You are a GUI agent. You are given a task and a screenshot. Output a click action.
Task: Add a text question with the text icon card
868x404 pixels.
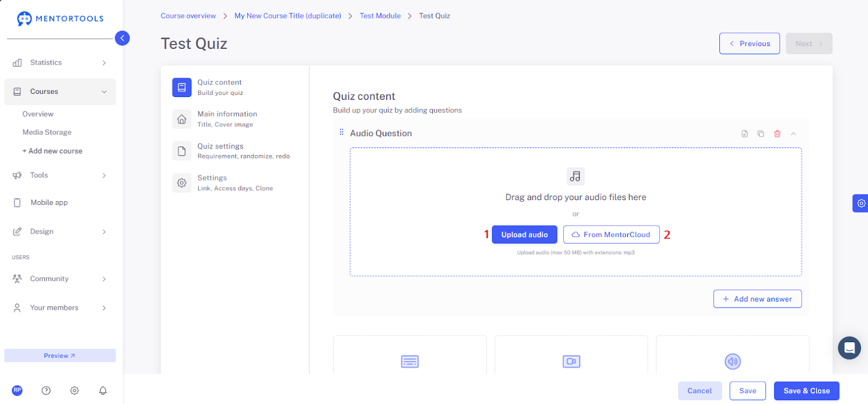point(410,362)
